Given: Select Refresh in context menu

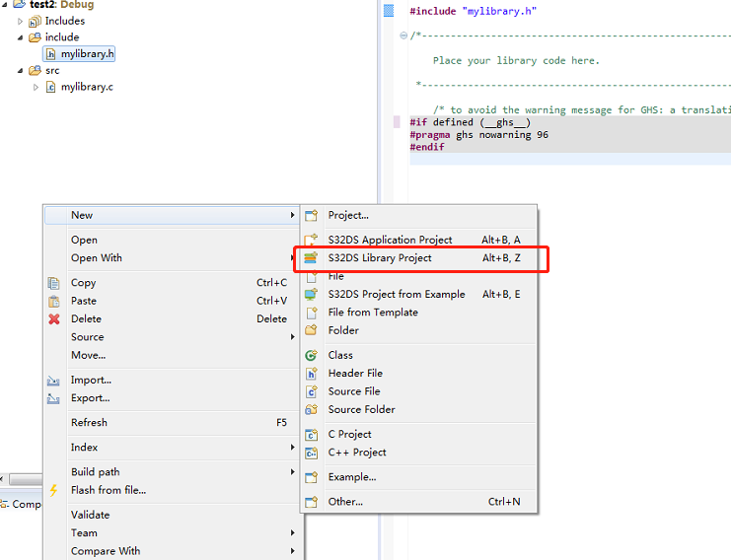Looking at the screenshot, I should click(172, 423).
